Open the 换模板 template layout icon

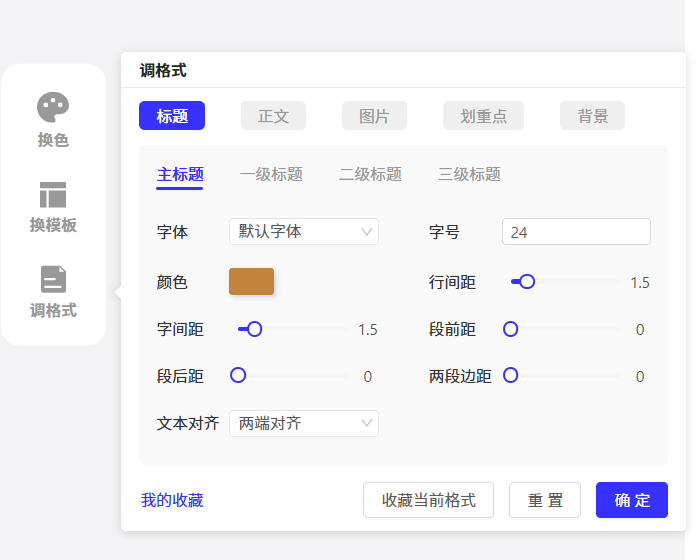pyautogui.click(x=53, y=195)
